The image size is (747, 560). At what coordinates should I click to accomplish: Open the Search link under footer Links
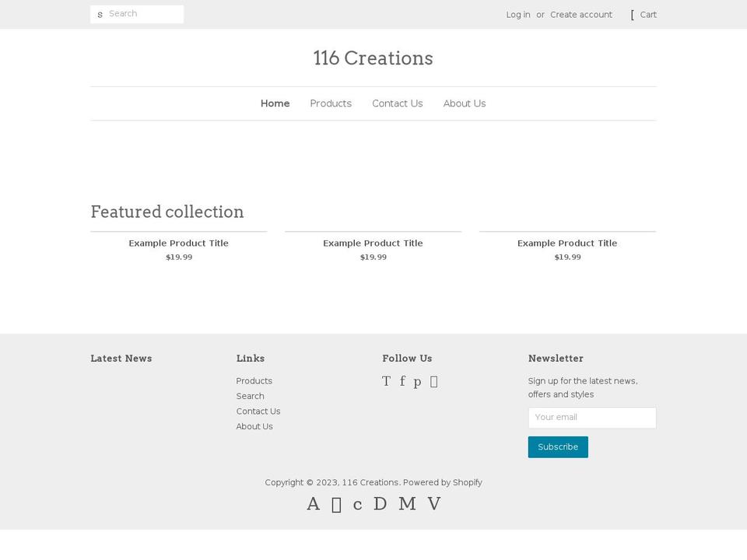[250, 396]
